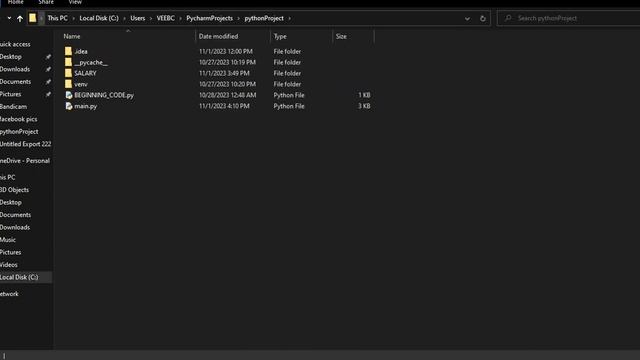This screenshot has height=360, width=640.
Task: Expand chevron after PycharmProjects breadcrumb
Action: pyautogui.click(x=239, y=18)
